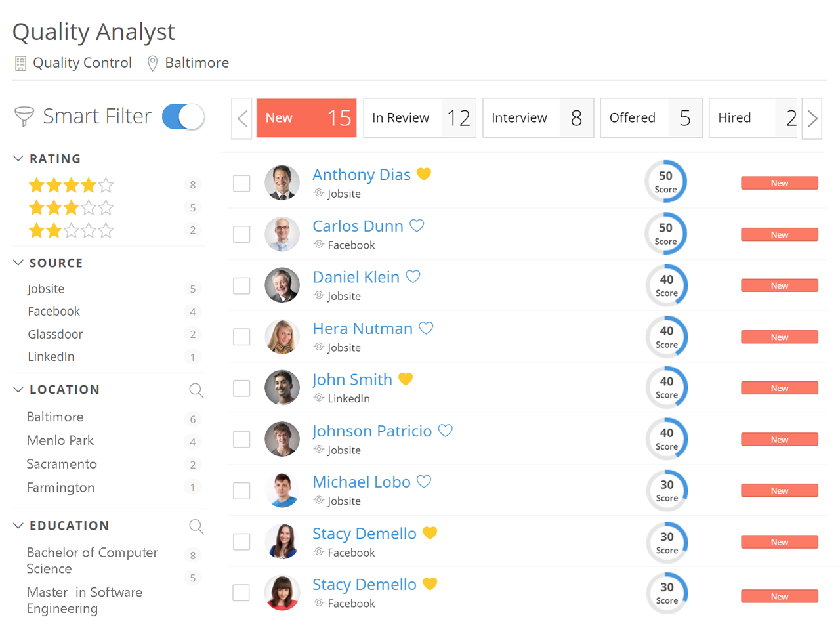Select Michael Lobo's checkbox
Image resolution: width=840 pixels, height=630 pixels.
pyautogui.click(x=242, y=490)
